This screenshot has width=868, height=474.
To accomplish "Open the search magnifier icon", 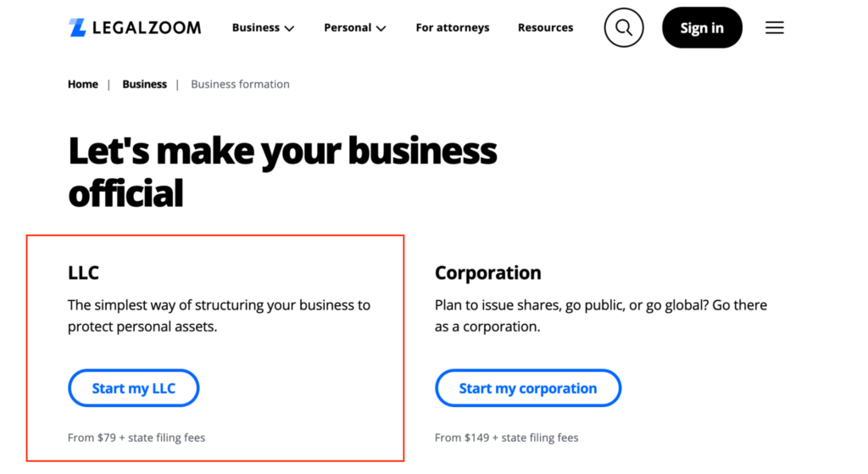I will pos(624,28).
